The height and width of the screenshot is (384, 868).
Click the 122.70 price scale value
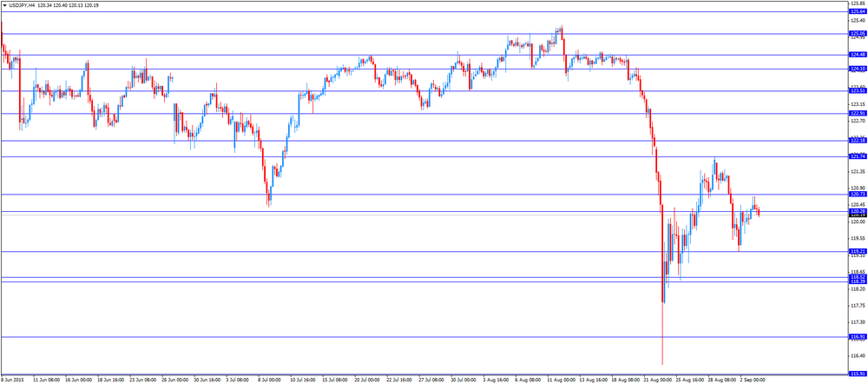tap(858, 121)
